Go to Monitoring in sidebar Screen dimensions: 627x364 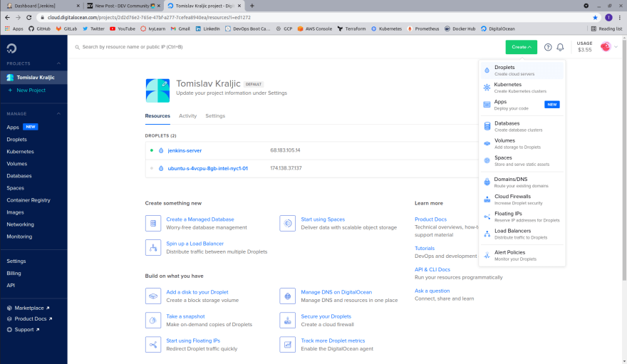tap(19, 236)
